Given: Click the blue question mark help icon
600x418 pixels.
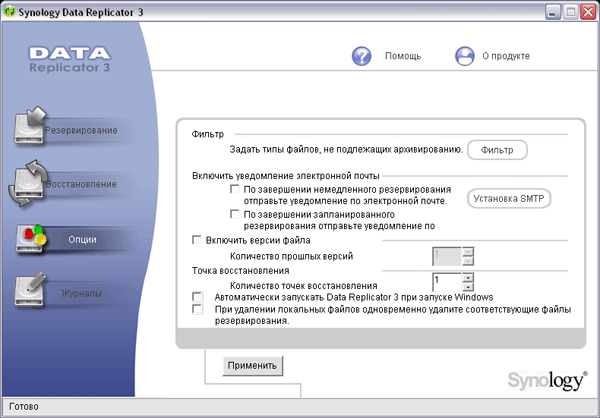Looking at the screenshot, I should (x=361, y=56).
